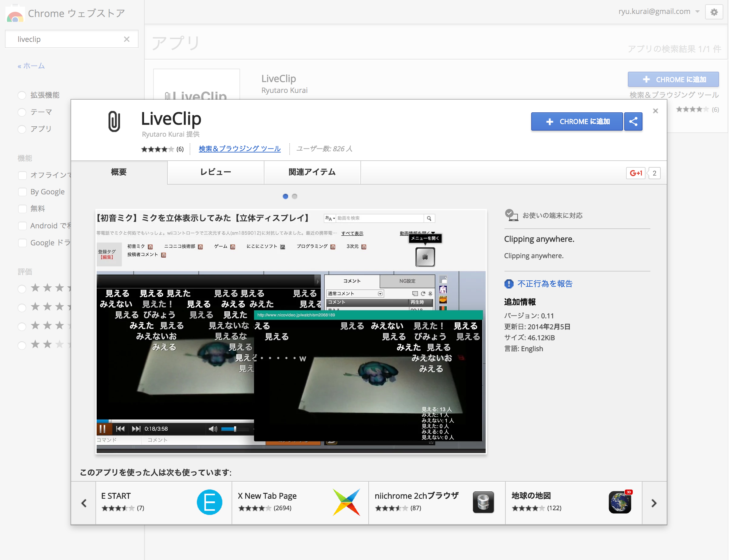Viewport: 730px width, 560px height.
Task: Select the 拡張機能 radio button
Action: [22, 95]
